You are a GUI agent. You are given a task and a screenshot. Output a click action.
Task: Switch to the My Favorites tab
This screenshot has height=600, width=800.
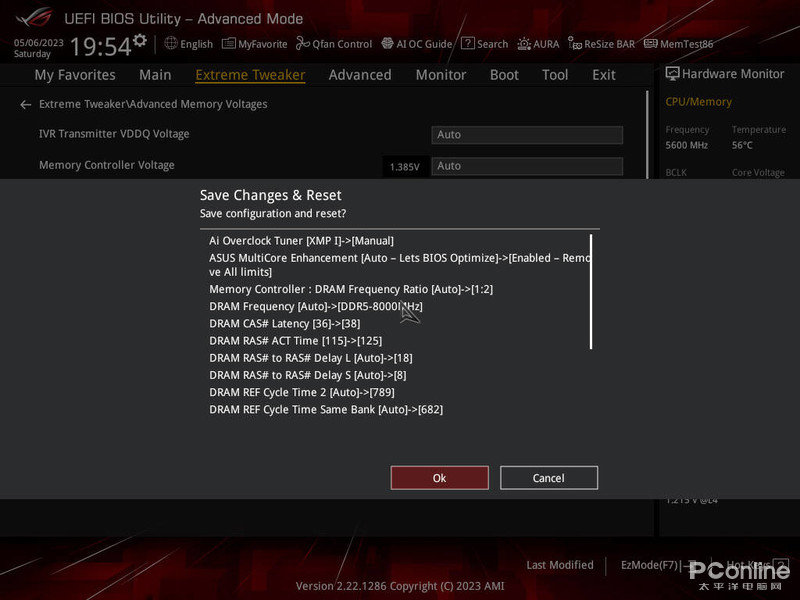tap(75, 75)
